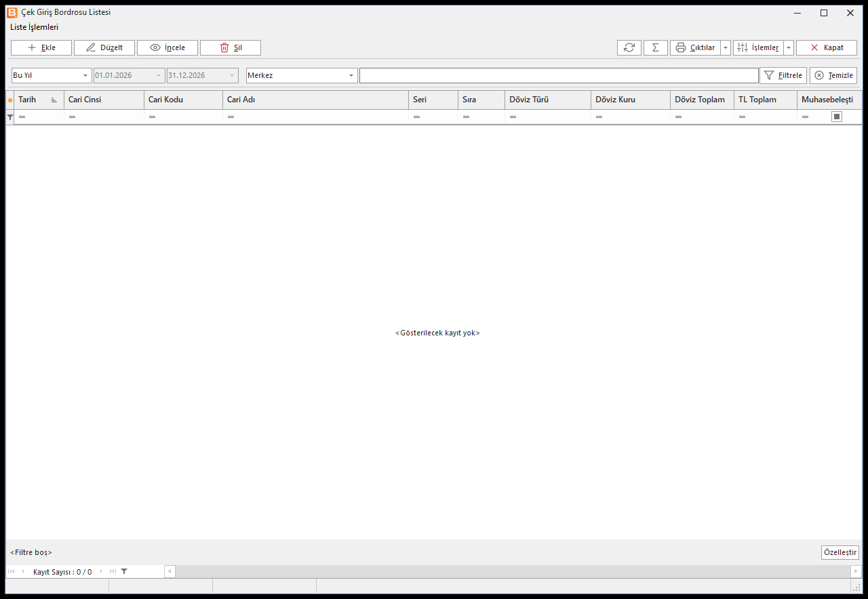Expand the İşlemler dropdown arrow

(789, 47)
